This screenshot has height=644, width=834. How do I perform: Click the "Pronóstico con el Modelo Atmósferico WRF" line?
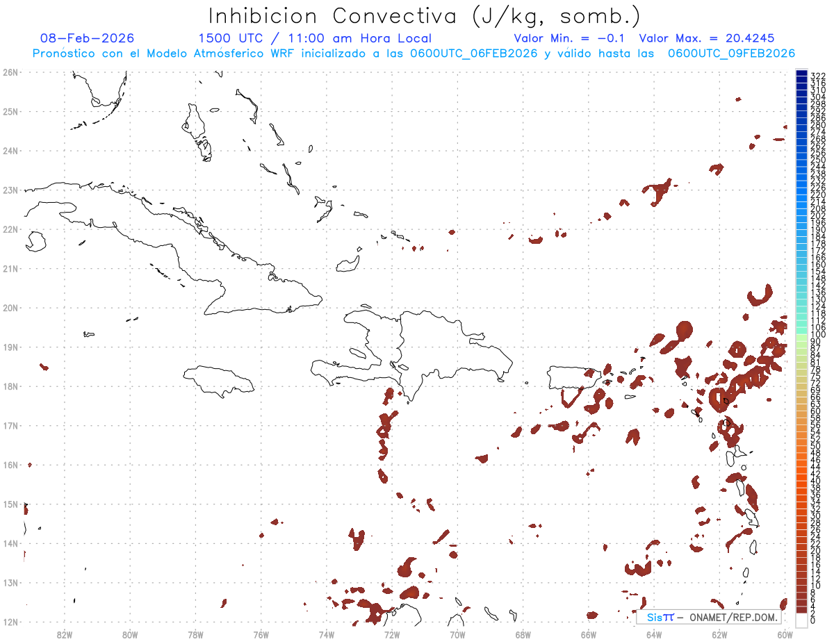point(414,53)
